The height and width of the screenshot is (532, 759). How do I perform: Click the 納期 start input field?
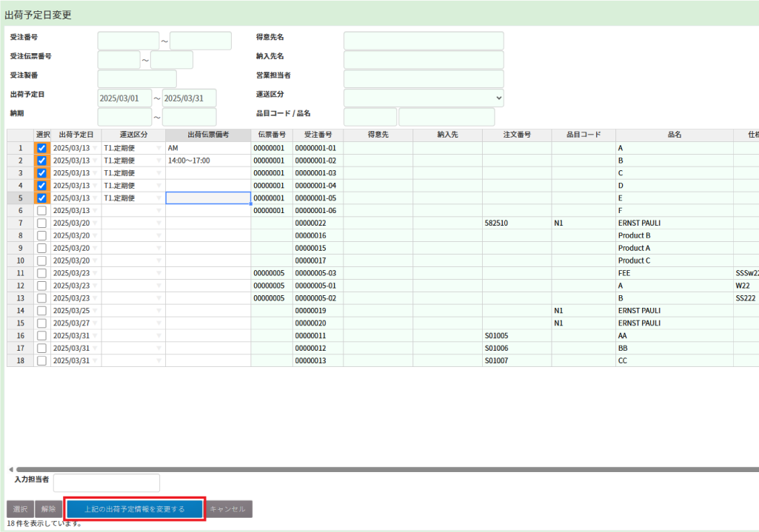click(124, 117)
